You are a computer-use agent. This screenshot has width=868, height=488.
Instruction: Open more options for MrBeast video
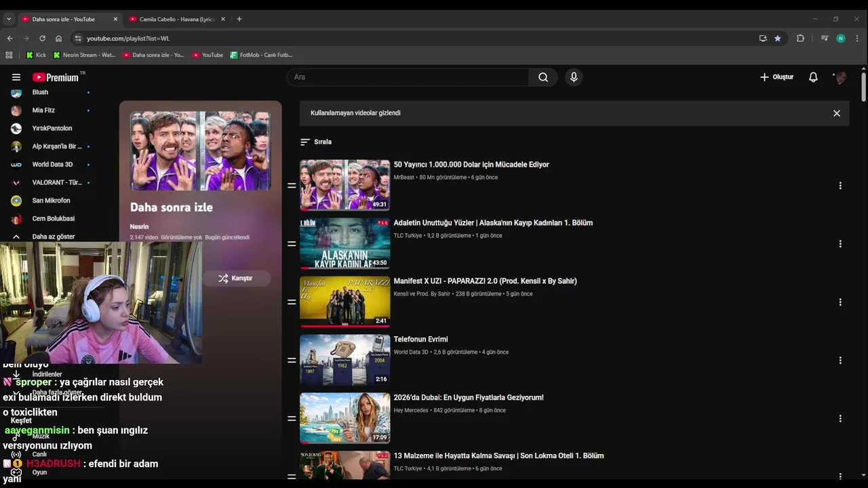click(840, 186)
